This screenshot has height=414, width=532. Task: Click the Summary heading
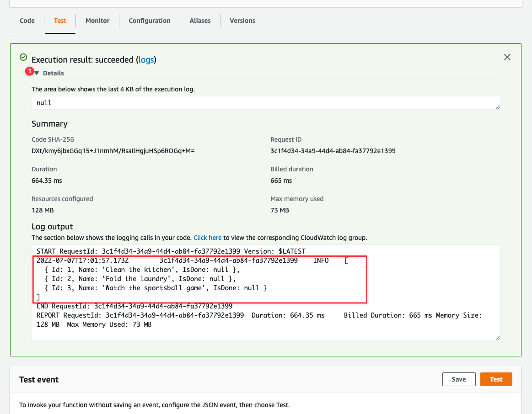pos(49,124)
